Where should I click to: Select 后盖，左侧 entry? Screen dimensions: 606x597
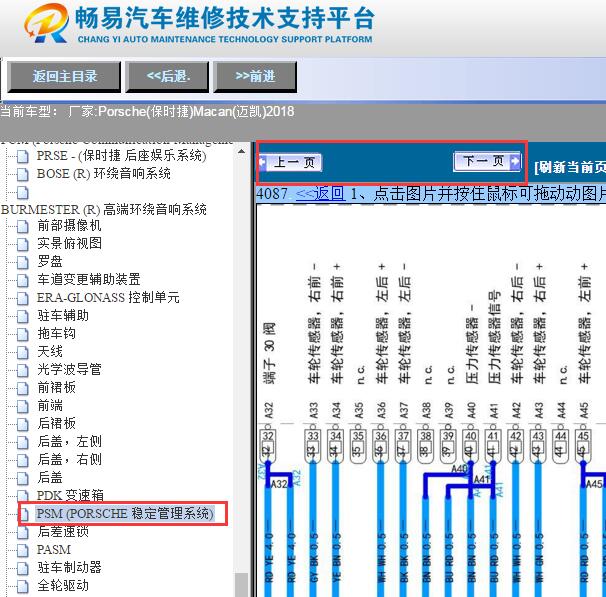pyautogui.click(x=70, y=441)
